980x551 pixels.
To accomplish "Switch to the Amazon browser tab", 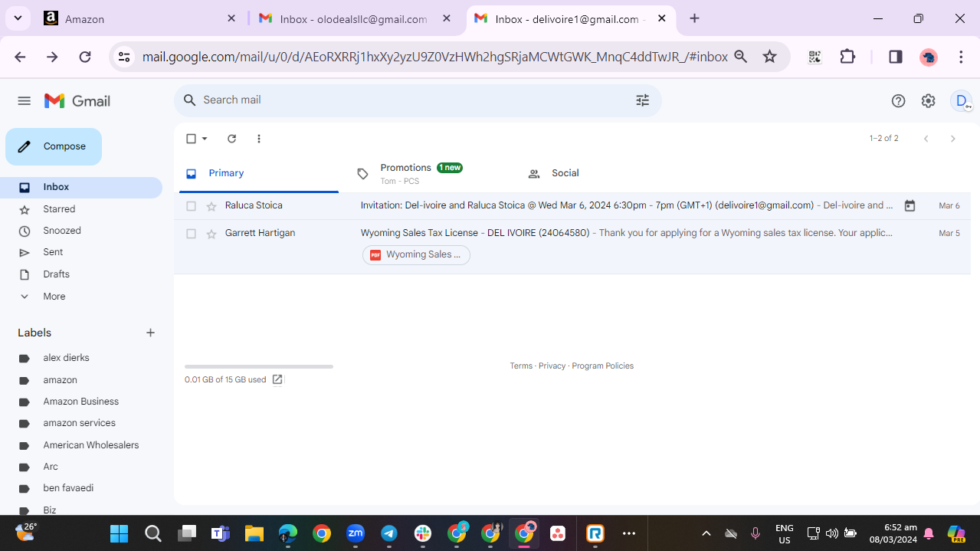I will [140, 19].
